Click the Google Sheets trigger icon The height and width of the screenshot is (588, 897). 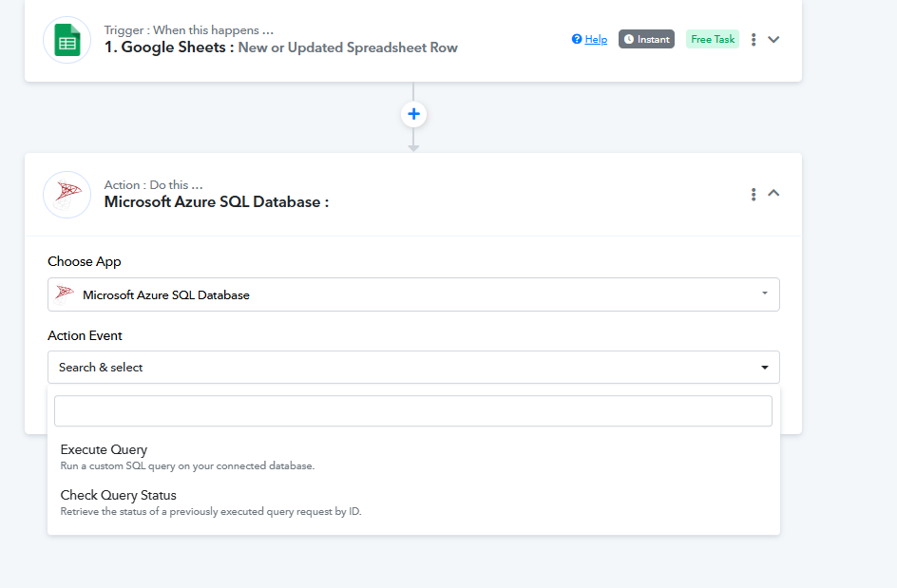click(67, 40)
